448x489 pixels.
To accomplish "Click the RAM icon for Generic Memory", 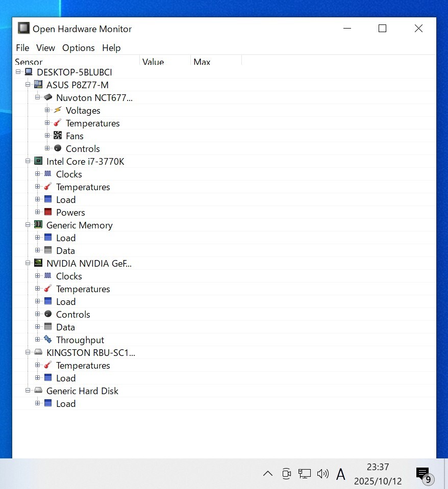I will point(38,224).
